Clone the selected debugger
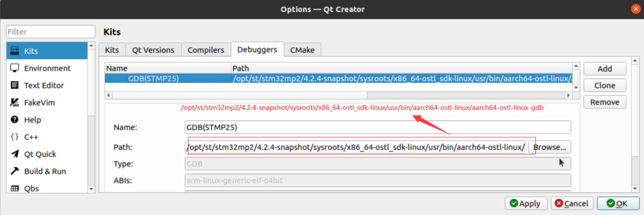The height and width of the screenshot is (215, 644). 605,85
